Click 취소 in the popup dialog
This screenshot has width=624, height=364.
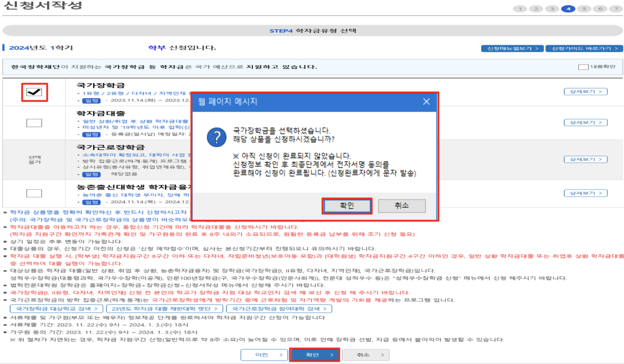pyautogui.click(x=402, y=206)
